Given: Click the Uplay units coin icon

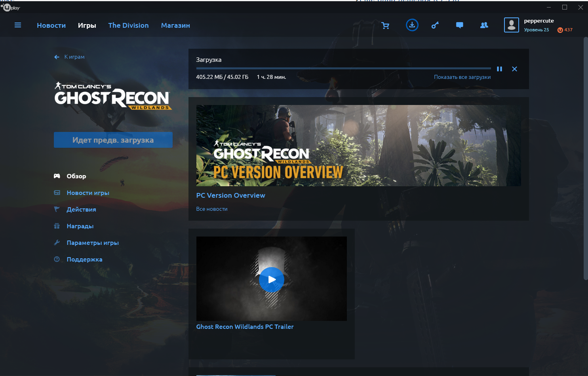Looking at the screenshot, I should click(x=560, y=30).
